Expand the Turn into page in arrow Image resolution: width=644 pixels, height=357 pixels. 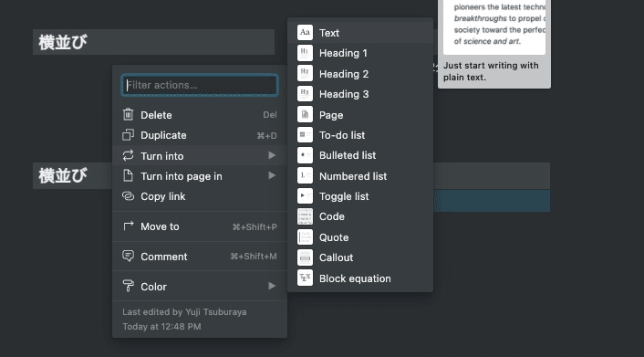(x=272, y=175)
